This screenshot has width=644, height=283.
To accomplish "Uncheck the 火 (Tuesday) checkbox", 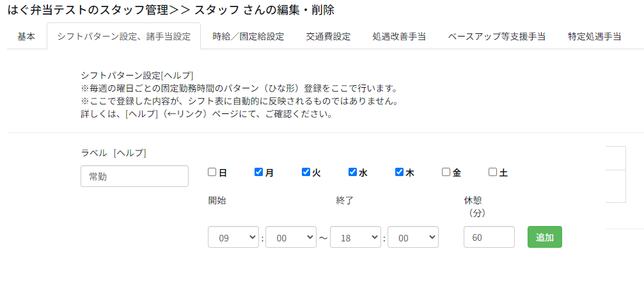I will (x=306, y=172).
